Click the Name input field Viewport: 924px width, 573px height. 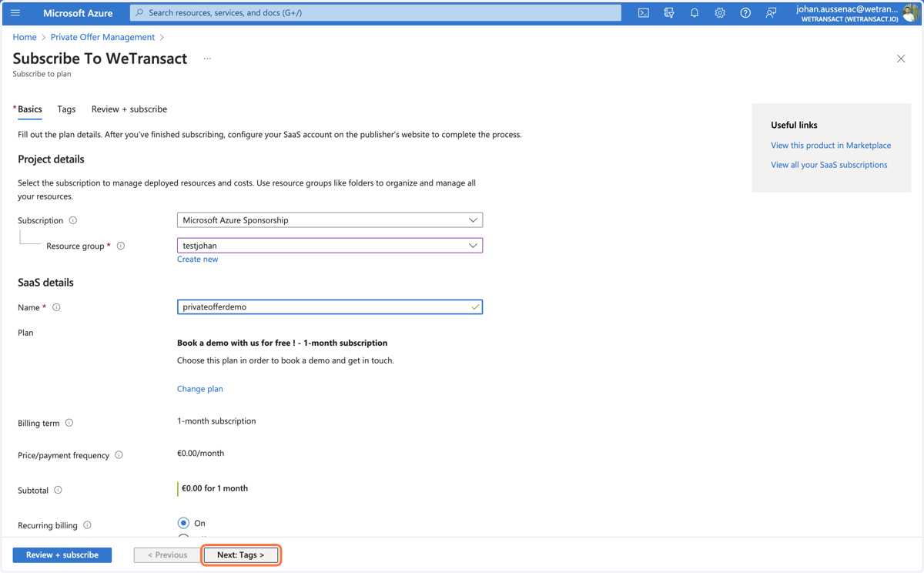pos(330,307)
